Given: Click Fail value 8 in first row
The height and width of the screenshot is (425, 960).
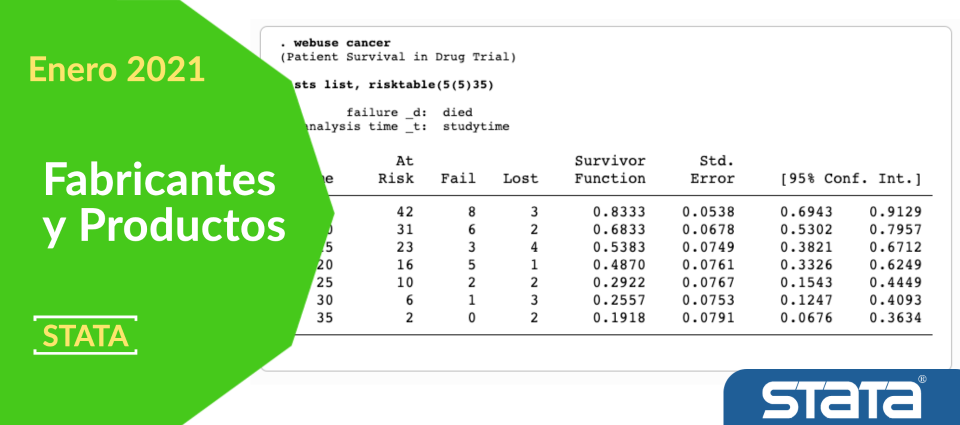Looking at the screenshot, I should [x=471, y=212].
